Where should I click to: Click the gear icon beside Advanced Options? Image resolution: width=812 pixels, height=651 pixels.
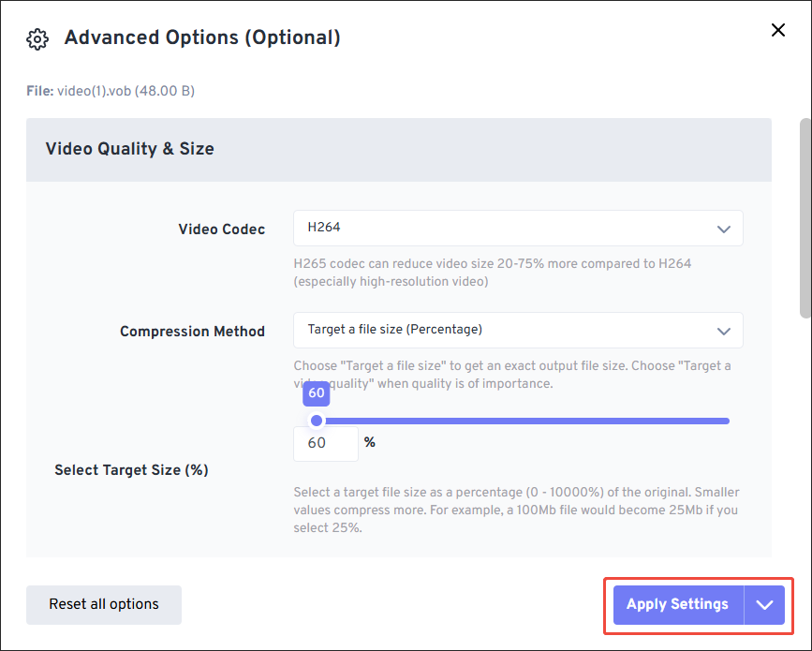tap(37, 39)
